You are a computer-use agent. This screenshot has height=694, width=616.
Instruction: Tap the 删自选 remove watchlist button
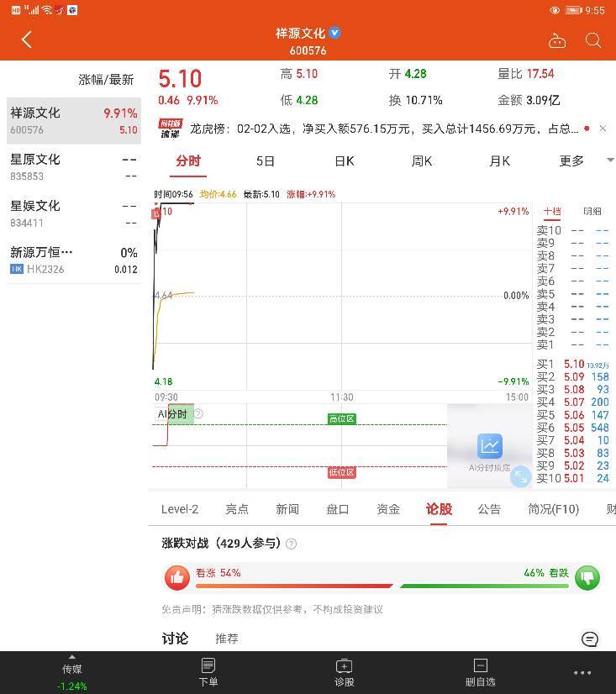(481, 673)
